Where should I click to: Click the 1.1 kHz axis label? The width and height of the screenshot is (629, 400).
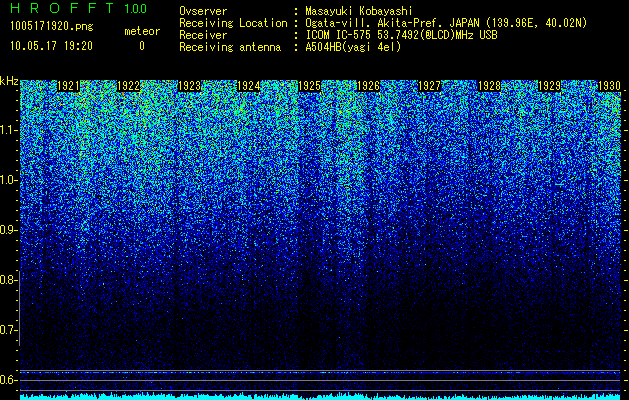pyautogui.click(x=8, y=130)
